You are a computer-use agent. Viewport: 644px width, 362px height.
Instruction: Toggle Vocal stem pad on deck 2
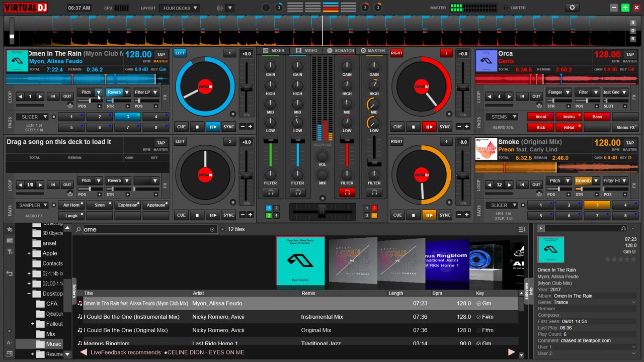(x=541, y=117)
